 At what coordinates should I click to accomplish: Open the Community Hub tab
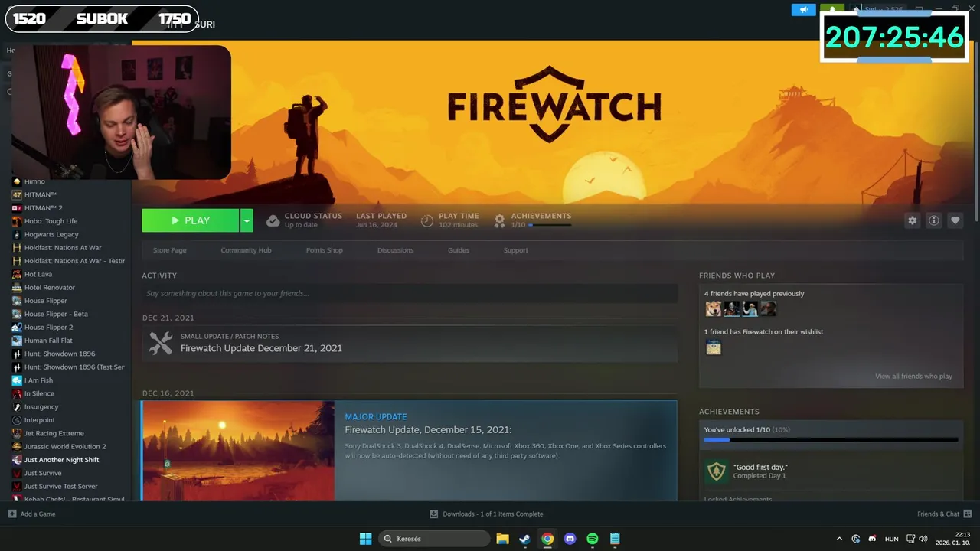[246, 250]
